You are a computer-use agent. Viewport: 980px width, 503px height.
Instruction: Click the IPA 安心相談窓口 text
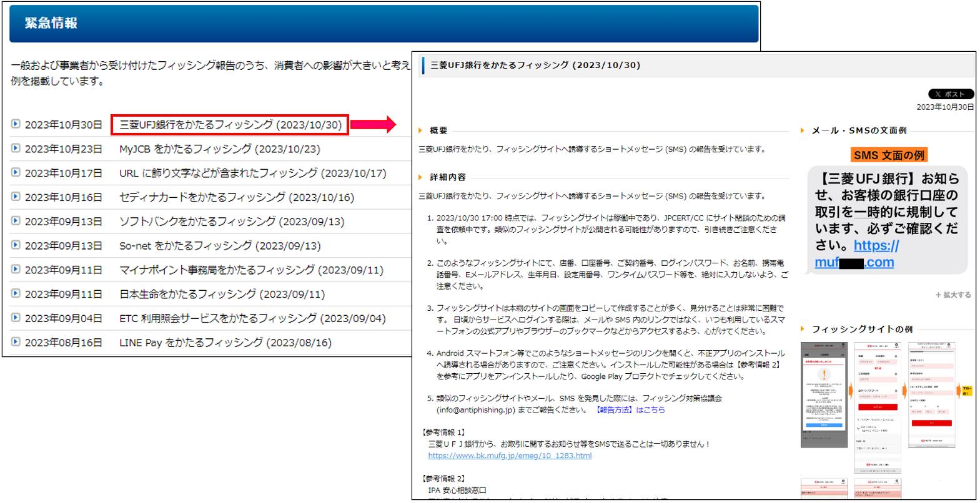457,491
